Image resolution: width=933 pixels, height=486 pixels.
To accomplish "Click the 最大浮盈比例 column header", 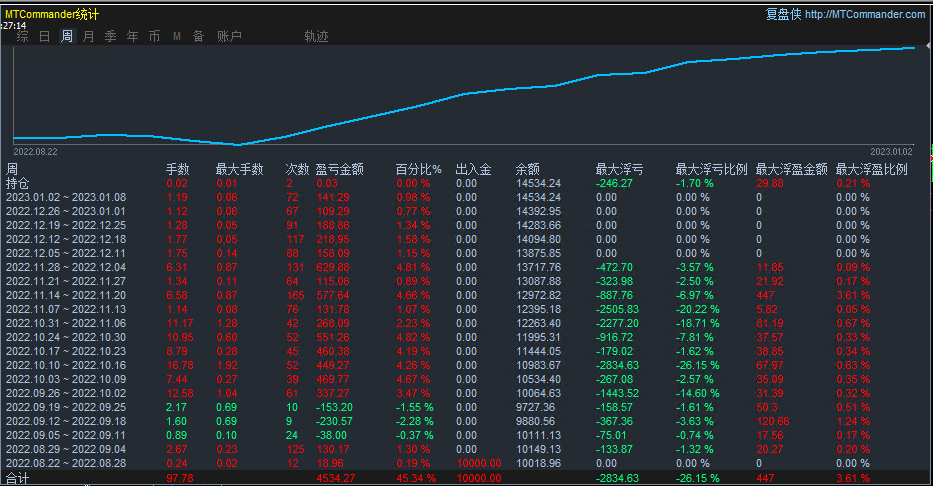I will (x=872, y=170).
